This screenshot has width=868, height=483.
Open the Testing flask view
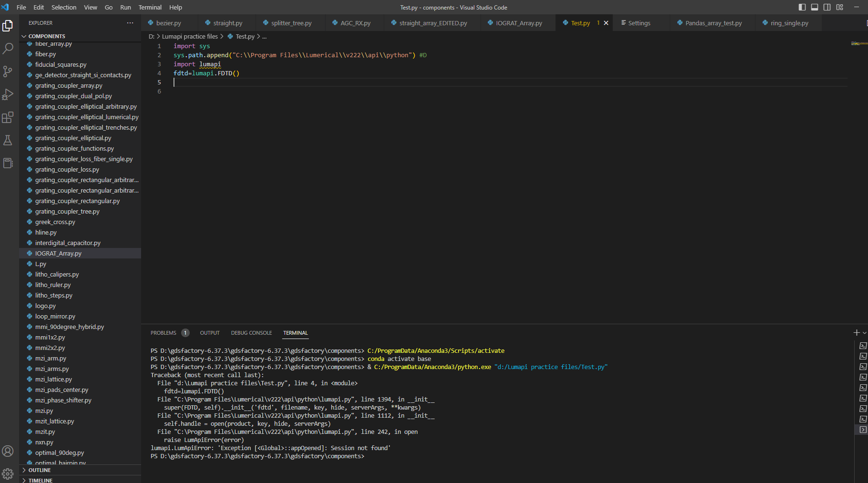[8, 140]
